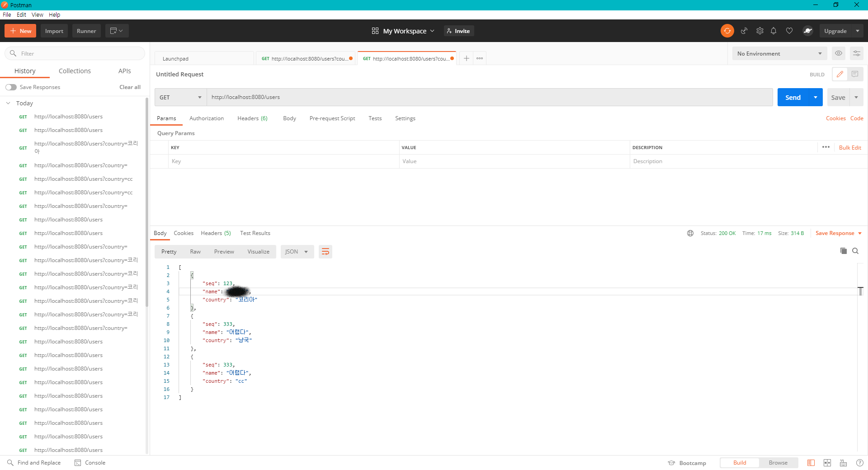Image resolution: width=868 pixels, height=470 pixels.
Task: Switch to two-pane view icon
Action: pyautogui.click(x=827, y=463)
